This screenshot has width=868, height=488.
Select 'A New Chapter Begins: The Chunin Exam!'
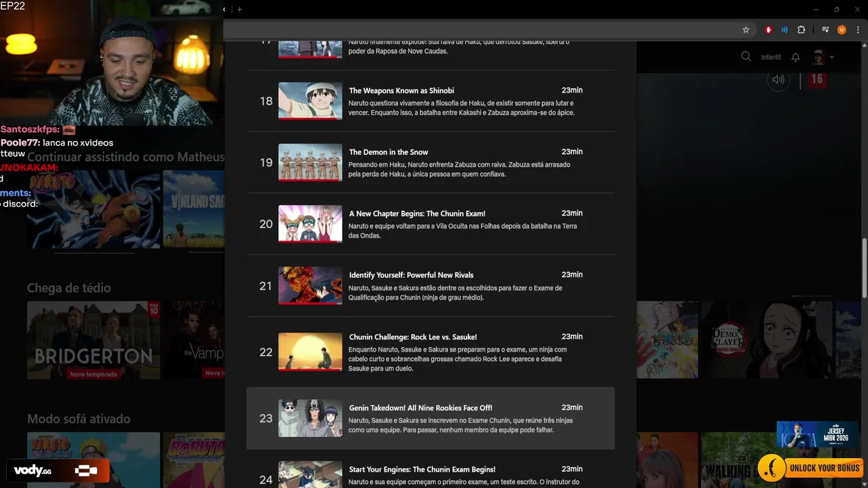coord(417,213)
